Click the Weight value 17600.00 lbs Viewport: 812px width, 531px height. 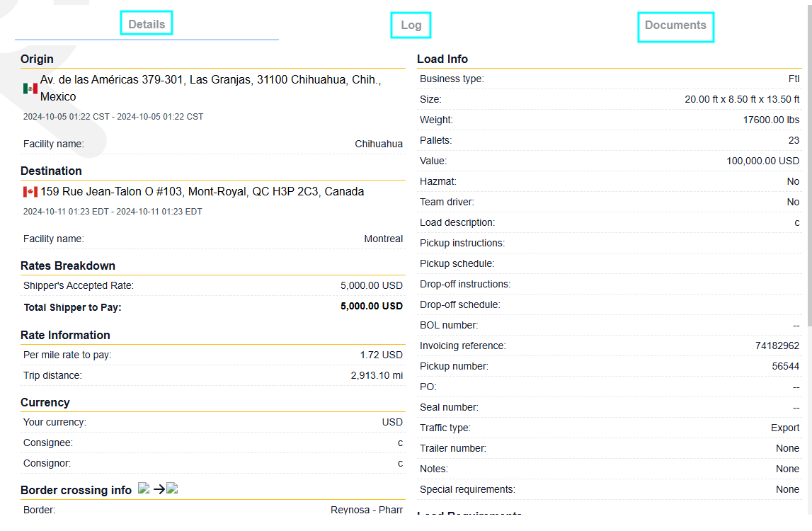[771, 120]
